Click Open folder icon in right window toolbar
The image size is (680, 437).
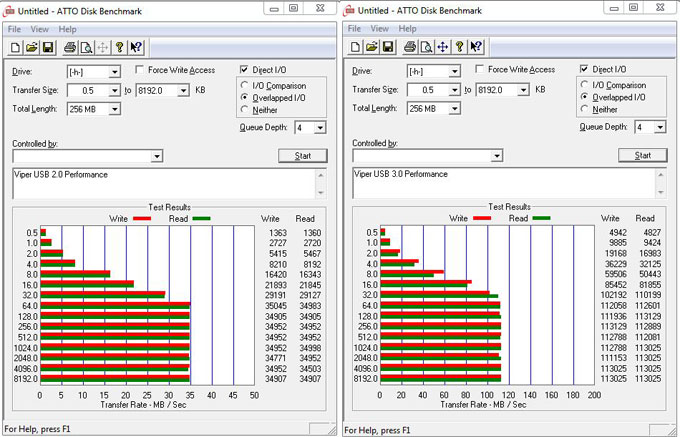click(371, 47)
